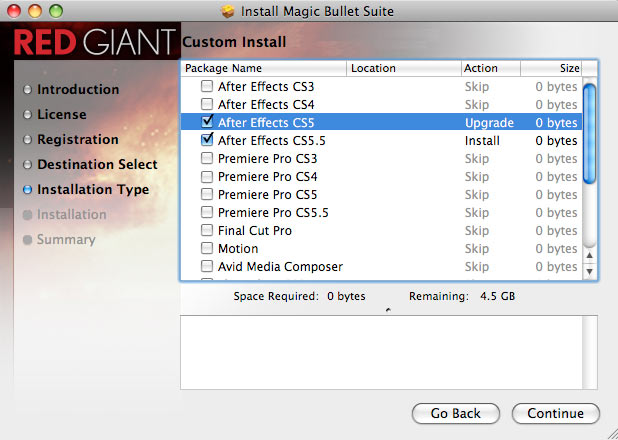Click the Space Required 0 bytes value

pyautogui.click(x=346, y=296)
